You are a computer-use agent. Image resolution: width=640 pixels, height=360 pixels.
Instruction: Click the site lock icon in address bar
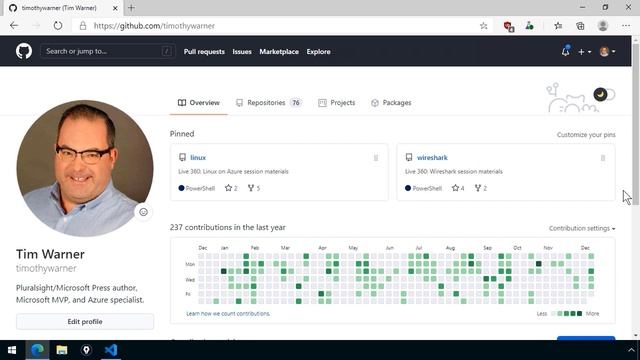click(x=83, y=26)
